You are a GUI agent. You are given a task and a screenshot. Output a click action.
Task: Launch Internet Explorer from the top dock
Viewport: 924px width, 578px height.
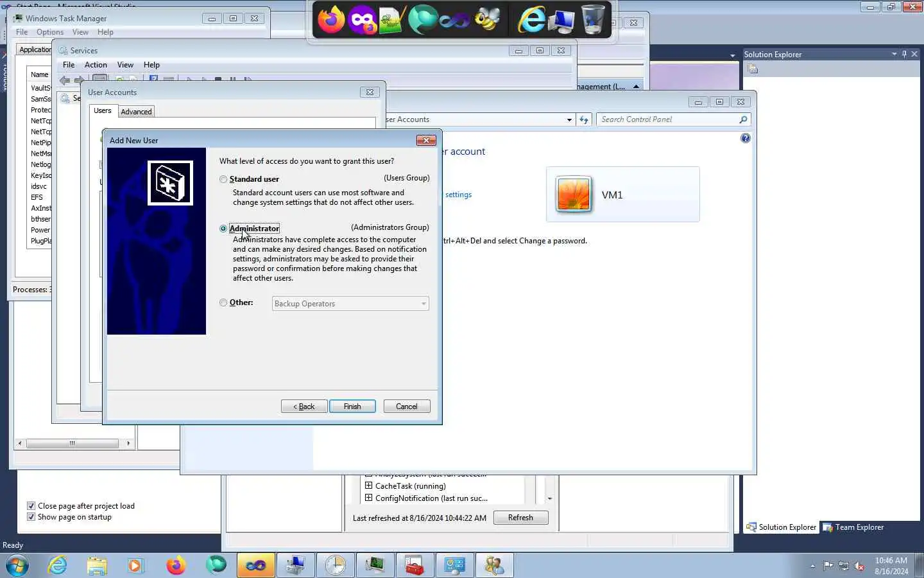(531, 19)
